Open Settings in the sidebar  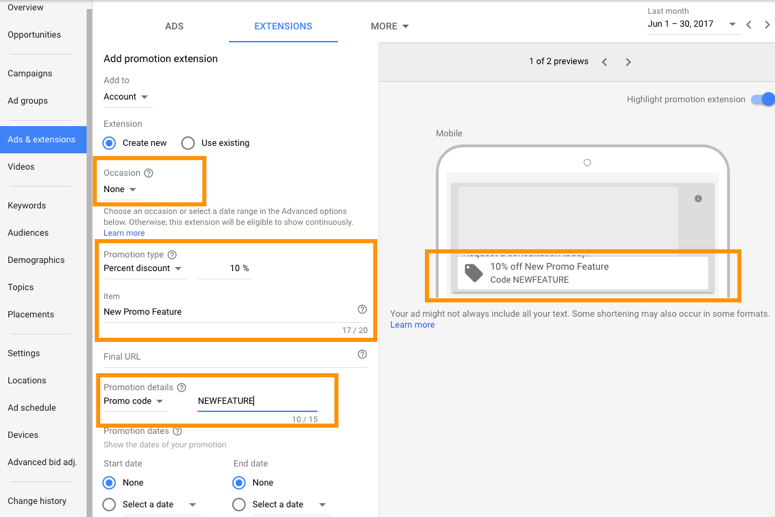tap(24, 353)
